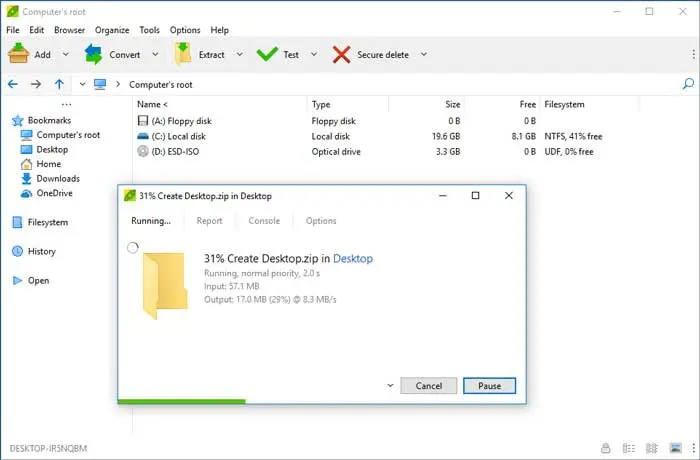Expand the Add button dropdown arrow
Screen dimensions: 700x460
click(66, 54)
